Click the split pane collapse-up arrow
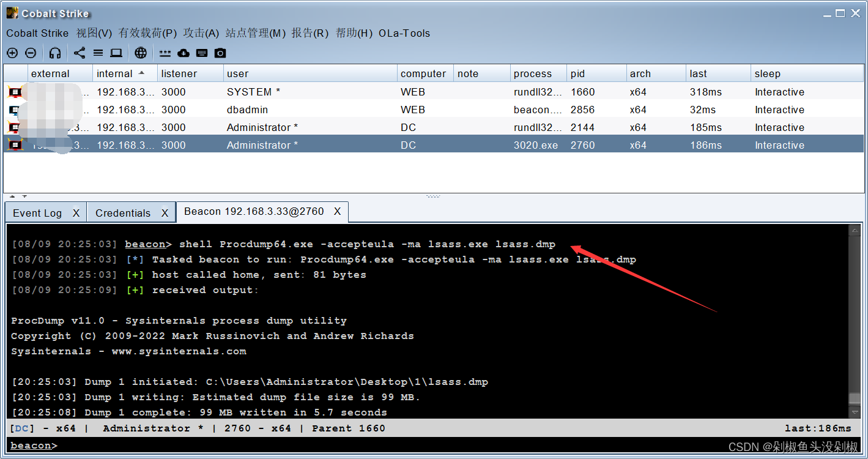Screen dimensions: 868x459 pyautogui.click(x=12, y=196)
